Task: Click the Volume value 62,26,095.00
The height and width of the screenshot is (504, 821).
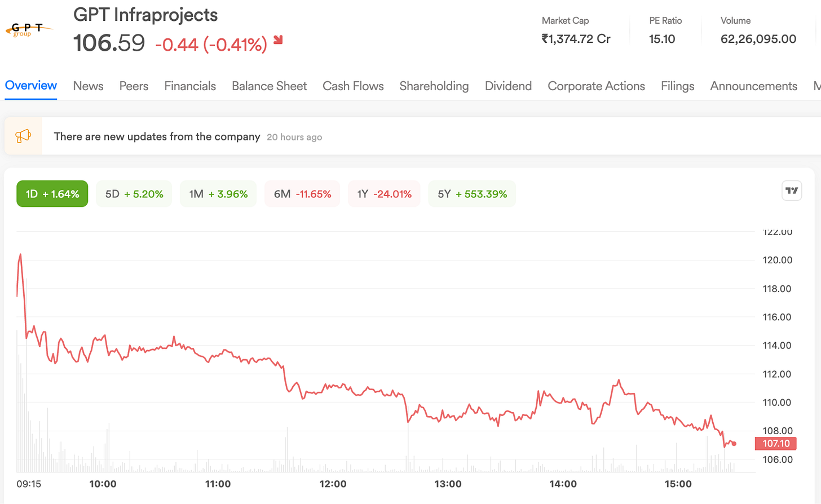Action: tap(758, 39)
